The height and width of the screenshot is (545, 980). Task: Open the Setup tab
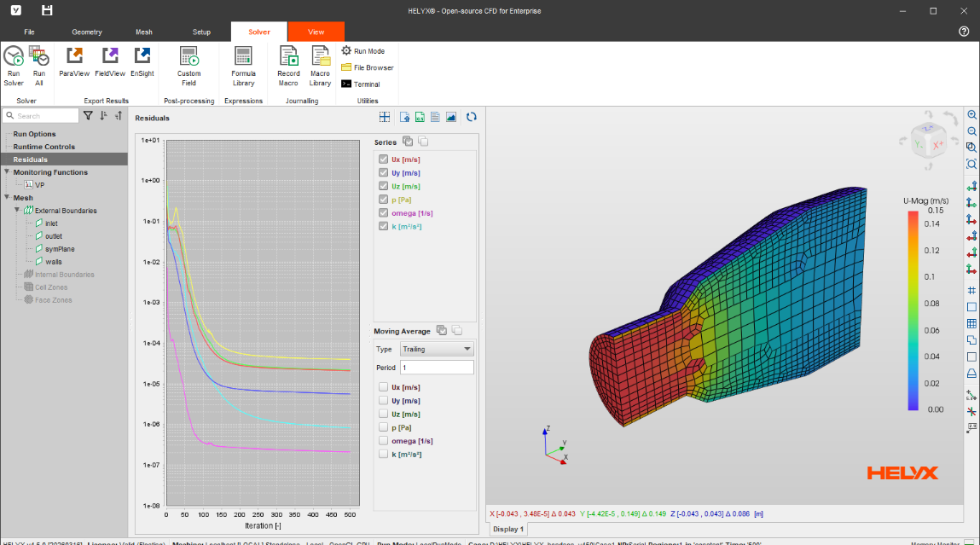[201, 32]
